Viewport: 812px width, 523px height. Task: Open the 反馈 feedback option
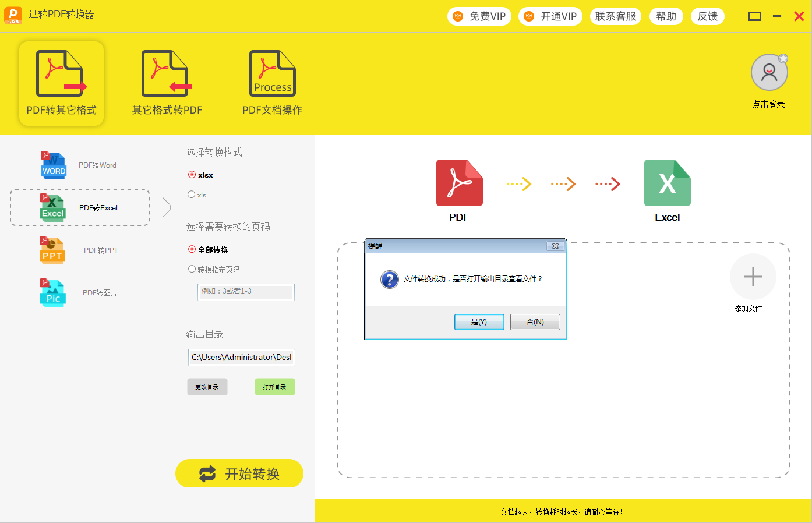click(708, 16)
